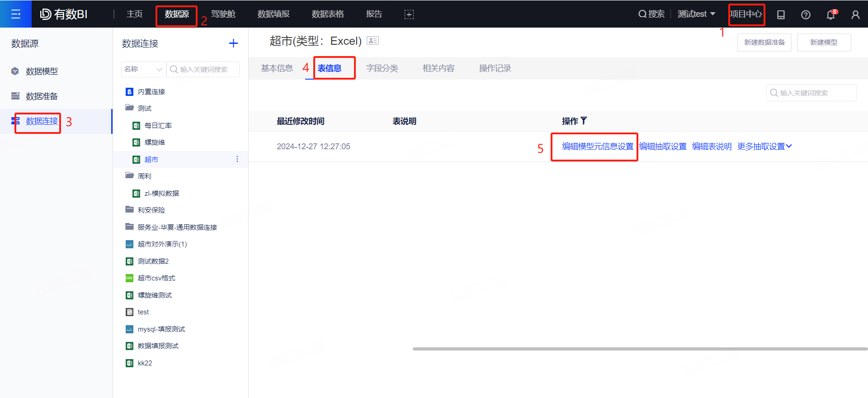The image size is (868, 398).
Task: Click the 编辑模型元信息设置 link
Action: coord(598,147)
